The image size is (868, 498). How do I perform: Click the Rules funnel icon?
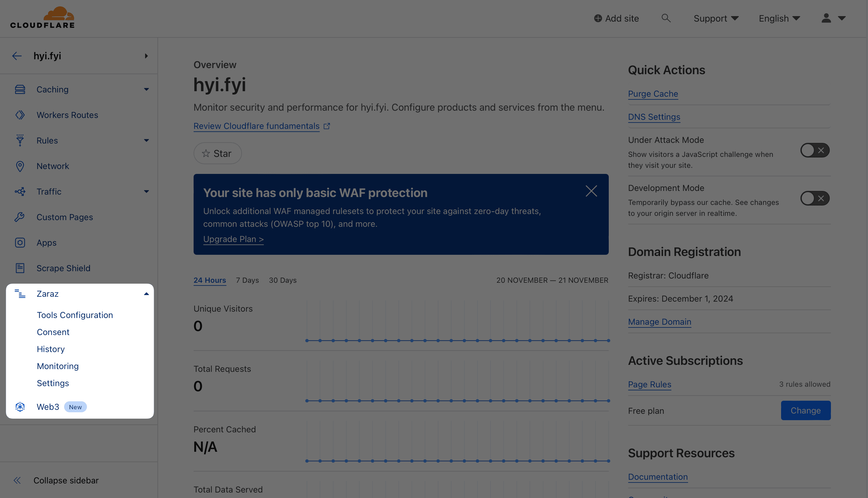point(20,140)
